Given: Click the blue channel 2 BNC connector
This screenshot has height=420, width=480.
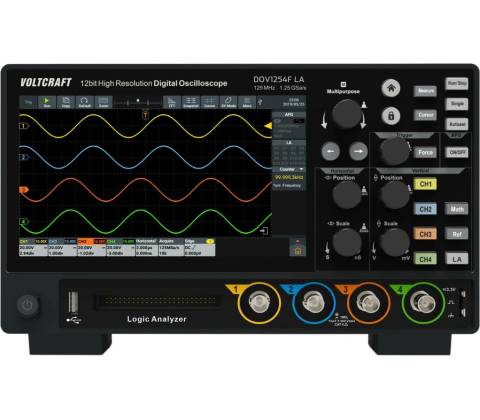Looking at the screenshot, I should [x=314, y=303].
